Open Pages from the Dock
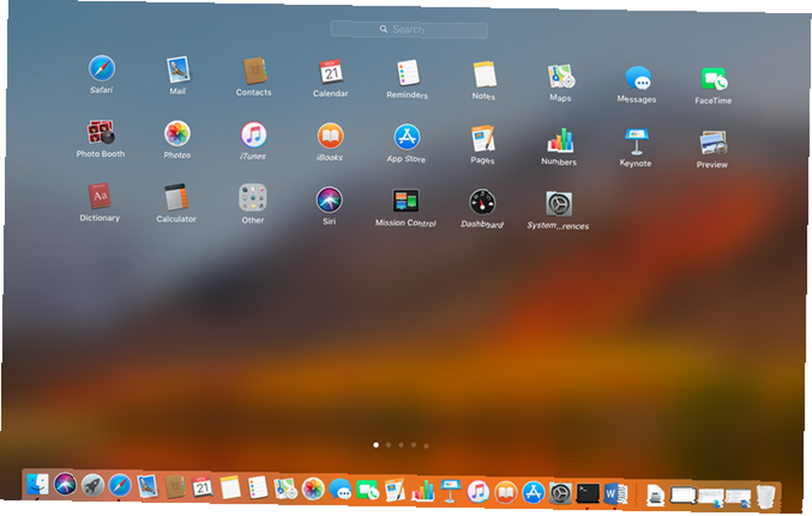 395,491
